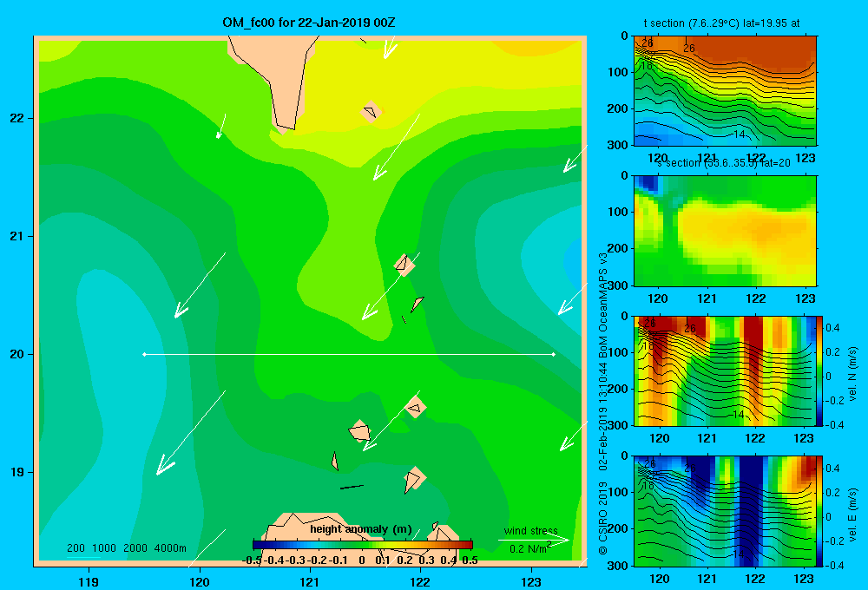Click the vel. N vertical color bar
Screen dimensions: 868x590
(x=820, y=370)
